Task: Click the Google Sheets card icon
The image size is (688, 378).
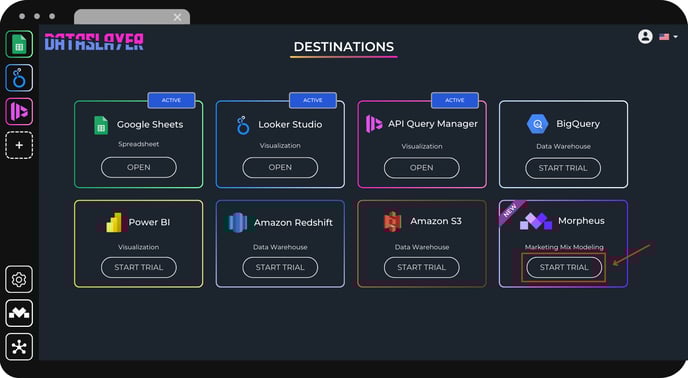Action: [101, 126]
